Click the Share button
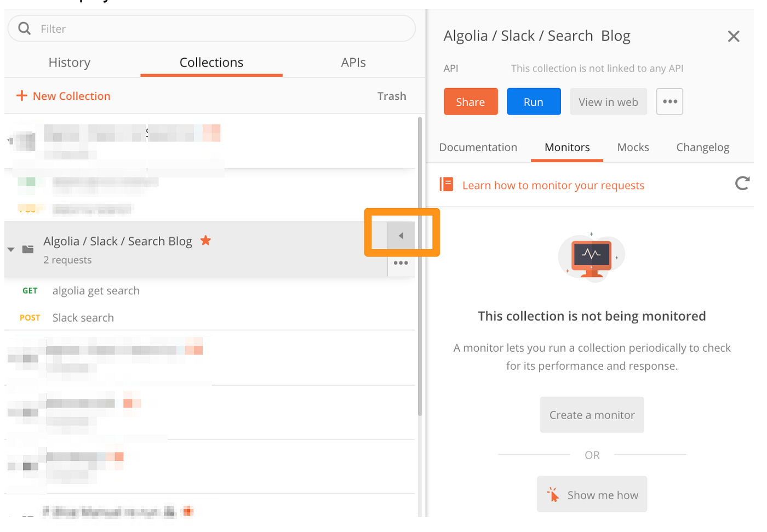Viewport: 767px width, 532px height. [471, 102]
